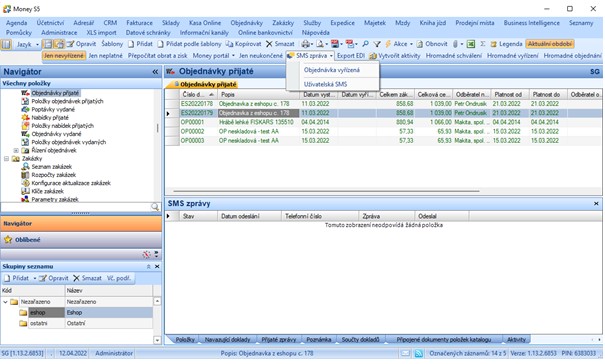Click Šablony button
605x364 pixels.
pyautogui.click(x=112, y=44)
